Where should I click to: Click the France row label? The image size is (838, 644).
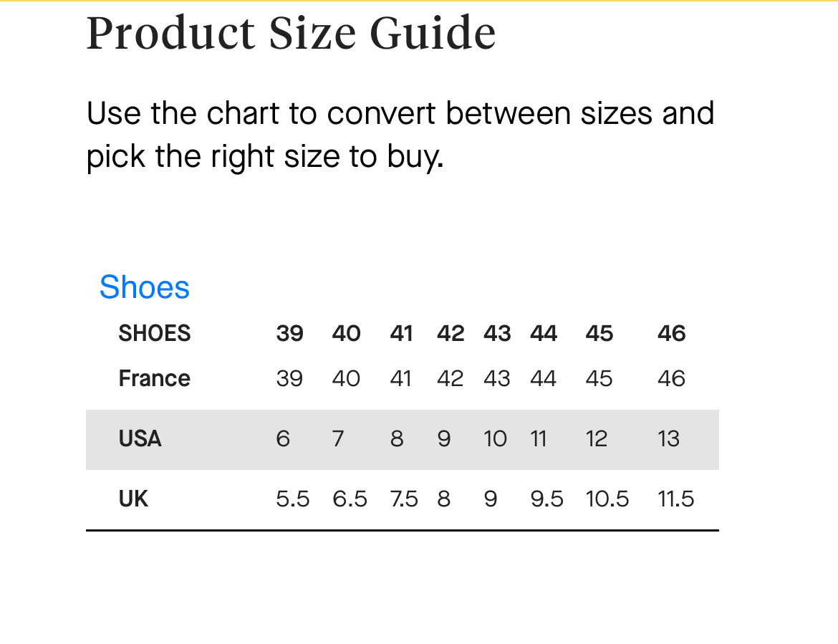click(x=154, y=378)
